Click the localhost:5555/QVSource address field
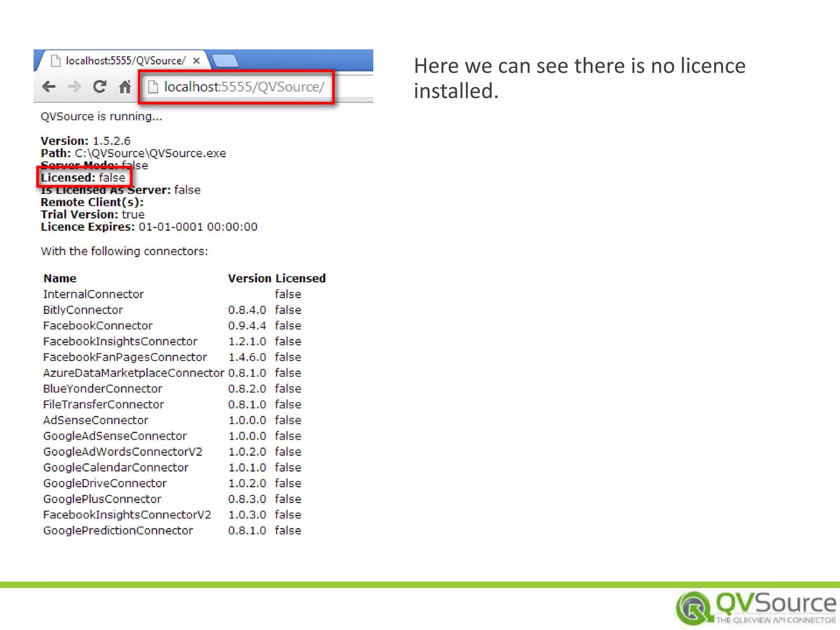 (x=244, y=87)
